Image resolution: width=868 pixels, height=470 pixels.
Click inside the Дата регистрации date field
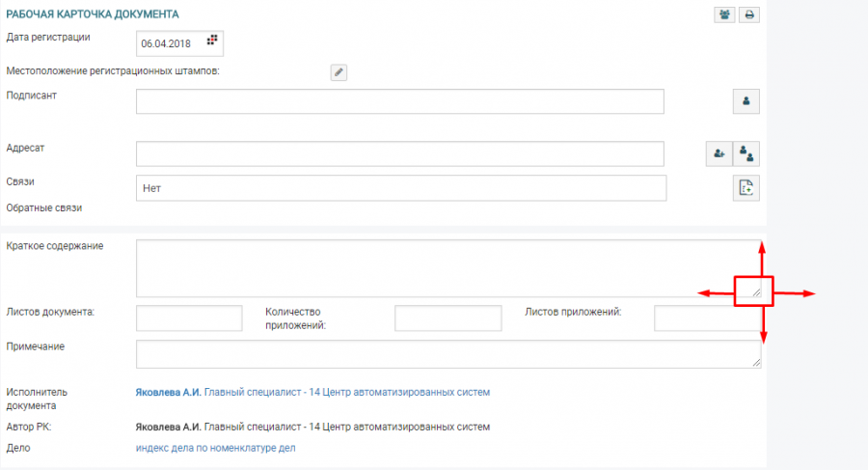(x=169, y=43)
